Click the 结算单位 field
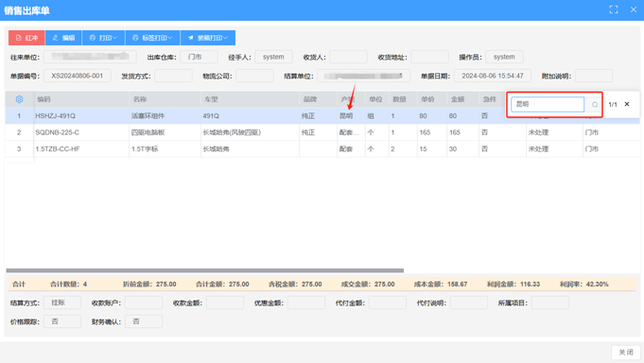Image resolution: width=644 pixels, height=363 pixels. tap(363, 76)
